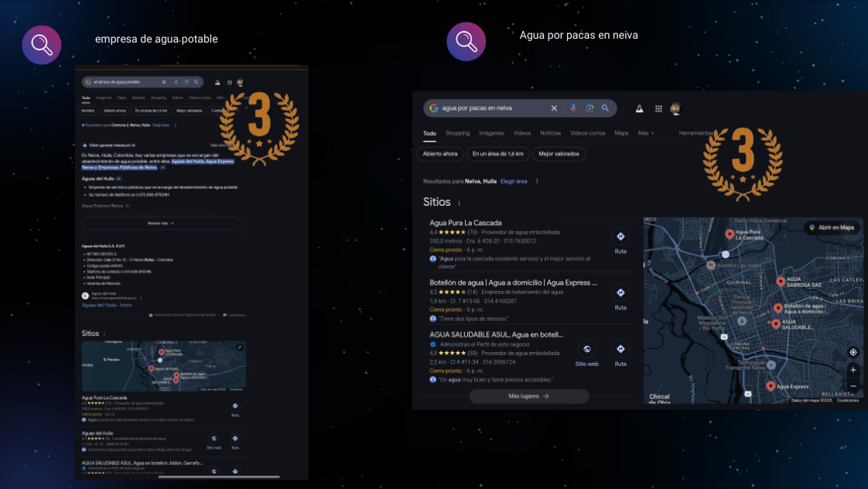Select Noticias tab in "agua por pacas" results
868x489 pixels.
(x=550, y=133)
